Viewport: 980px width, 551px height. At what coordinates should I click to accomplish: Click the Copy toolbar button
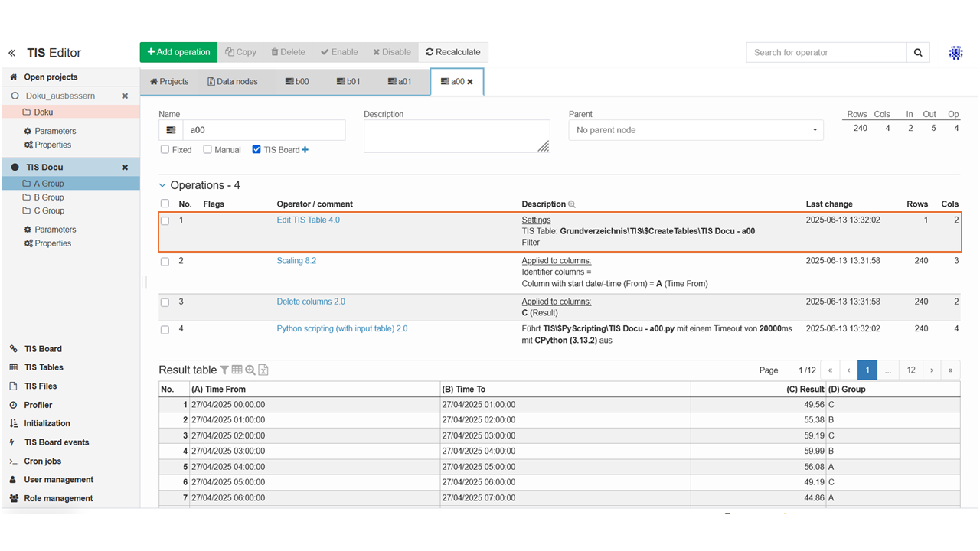[x=240, y=52]
